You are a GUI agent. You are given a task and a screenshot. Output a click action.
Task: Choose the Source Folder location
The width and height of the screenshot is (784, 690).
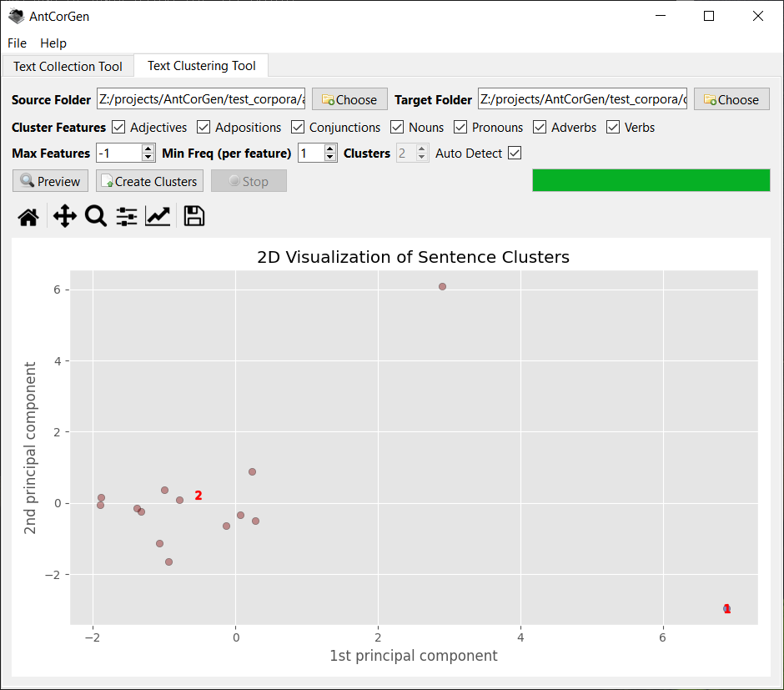(349, 99)
